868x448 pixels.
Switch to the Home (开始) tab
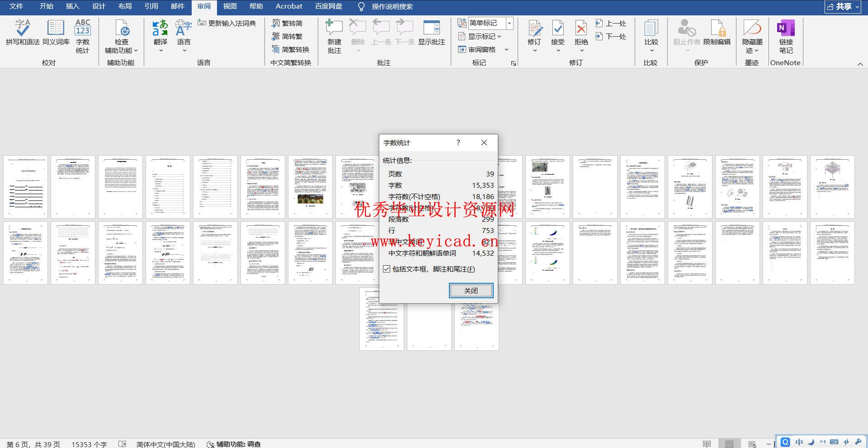coord(46,6)
